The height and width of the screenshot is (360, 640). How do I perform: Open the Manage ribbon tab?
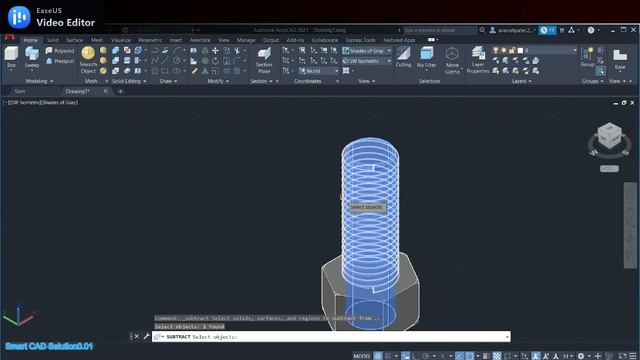(x=246, y=40)
